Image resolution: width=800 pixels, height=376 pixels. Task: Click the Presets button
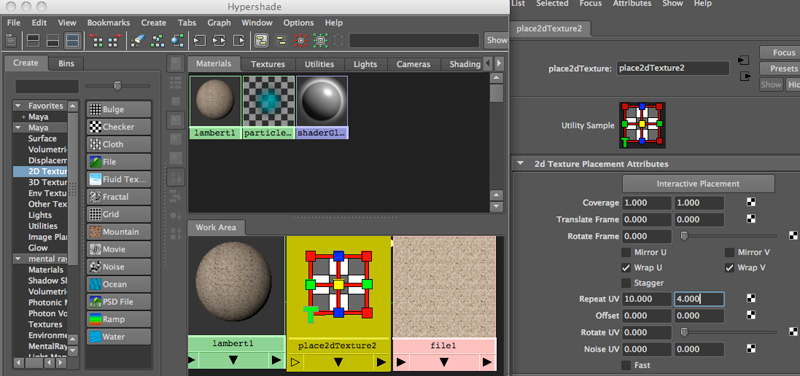pyautogui.click(x=781, y=68)
